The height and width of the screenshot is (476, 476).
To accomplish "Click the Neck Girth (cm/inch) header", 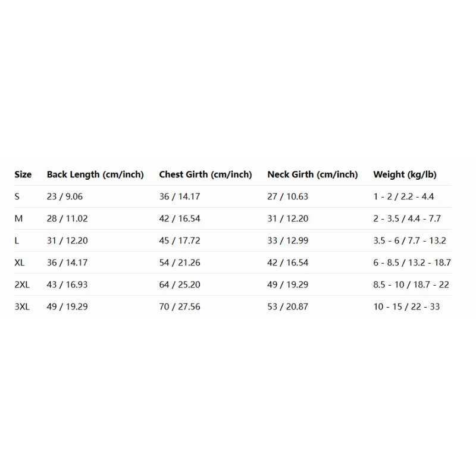I will pyautogui.click(x=312, y=174).
